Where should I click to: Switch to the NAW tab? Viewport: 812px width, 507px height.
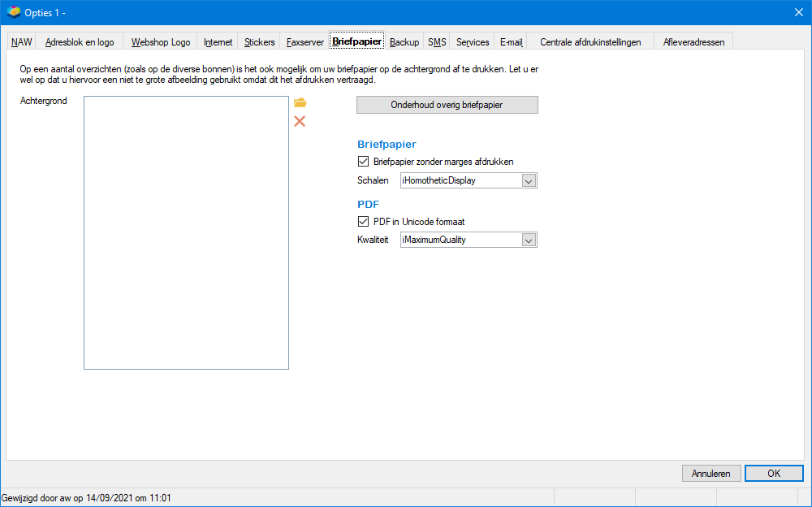coord(22,42)
